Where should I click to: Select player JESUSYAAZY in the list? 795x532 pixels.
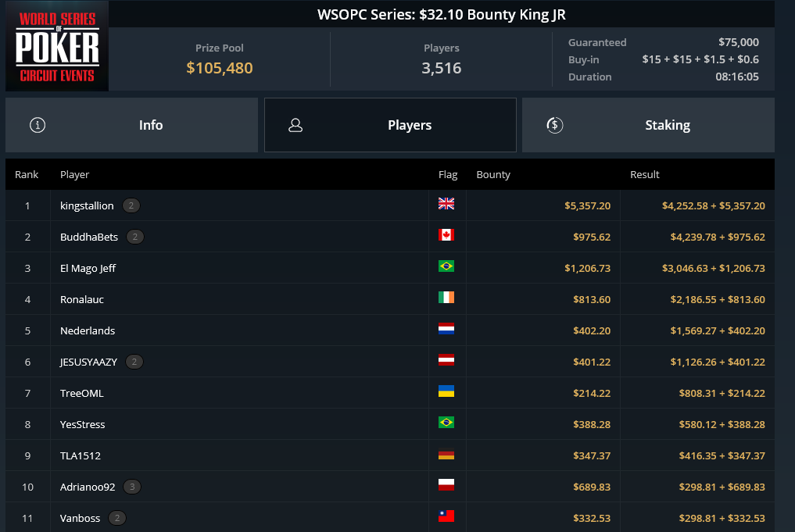pyautogui.click(x=88, y=362)
